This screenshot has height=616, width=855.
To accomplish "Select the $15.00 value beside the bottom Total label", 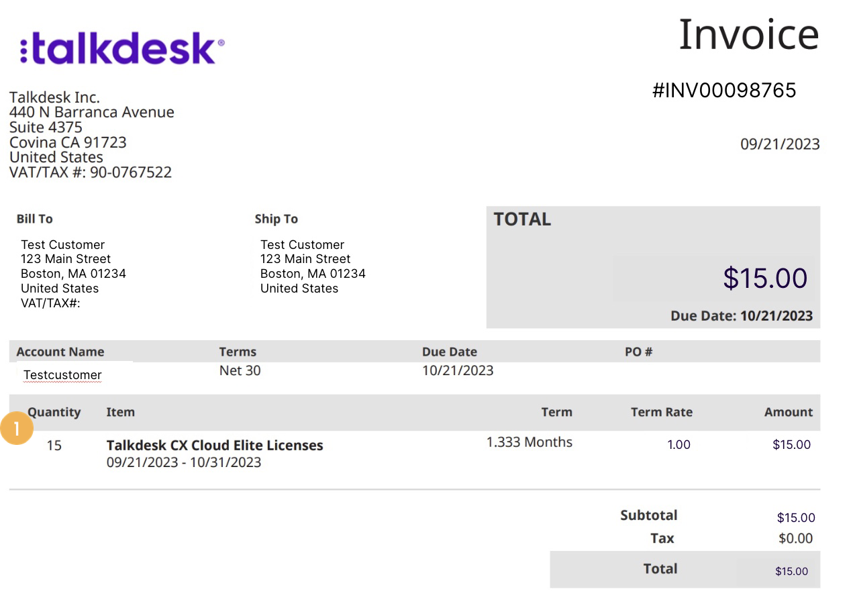I will click(x=791, y=572).
